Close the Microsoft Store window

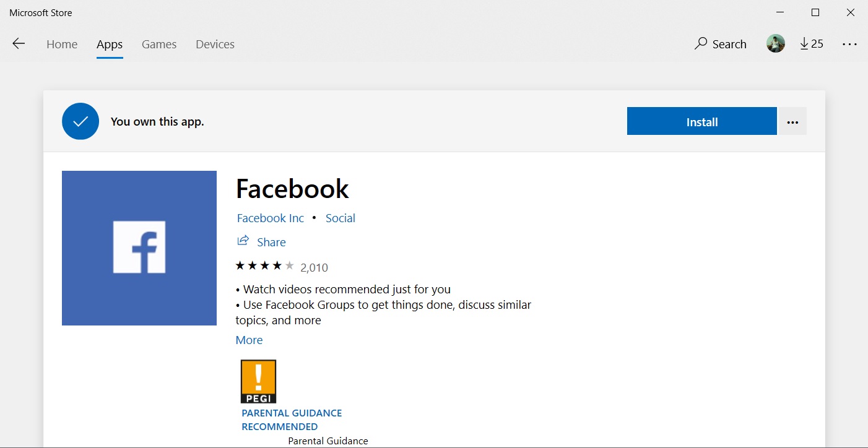click(850, 12)
